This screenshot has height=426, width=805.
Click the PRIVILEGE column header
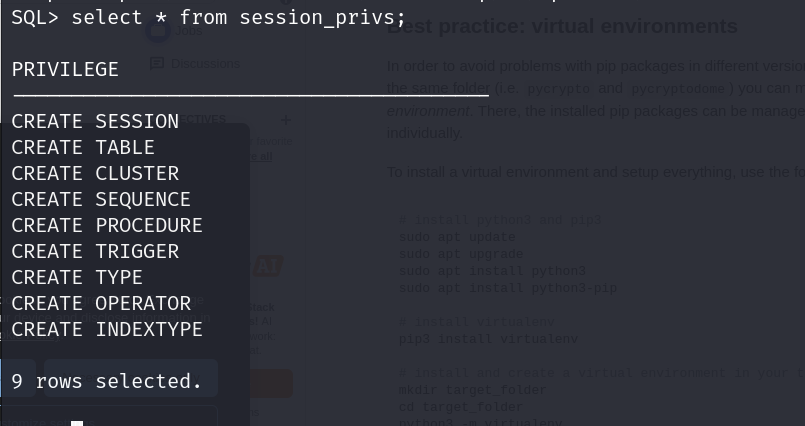(x=65, y=70)
